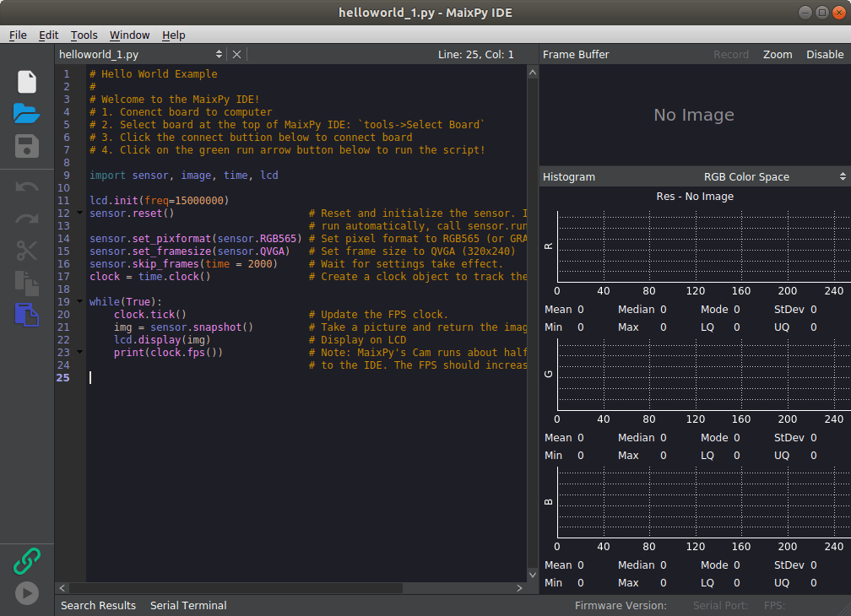Screen dimensions: 851x616
Task: Click the 'import sensor, image, time, lcd' line
Action: click(x=183, y=176)
